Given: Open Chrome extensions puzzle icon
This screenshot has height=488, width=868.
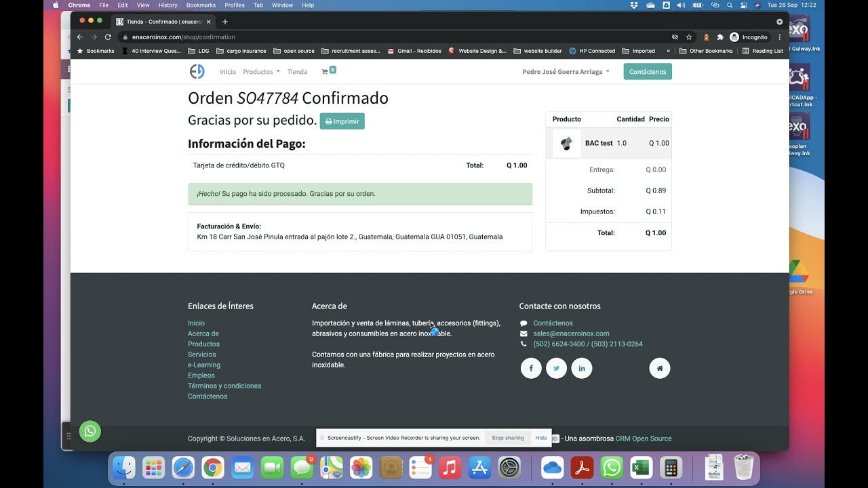Looking at the screenshot, I should (x=720, y=37).
